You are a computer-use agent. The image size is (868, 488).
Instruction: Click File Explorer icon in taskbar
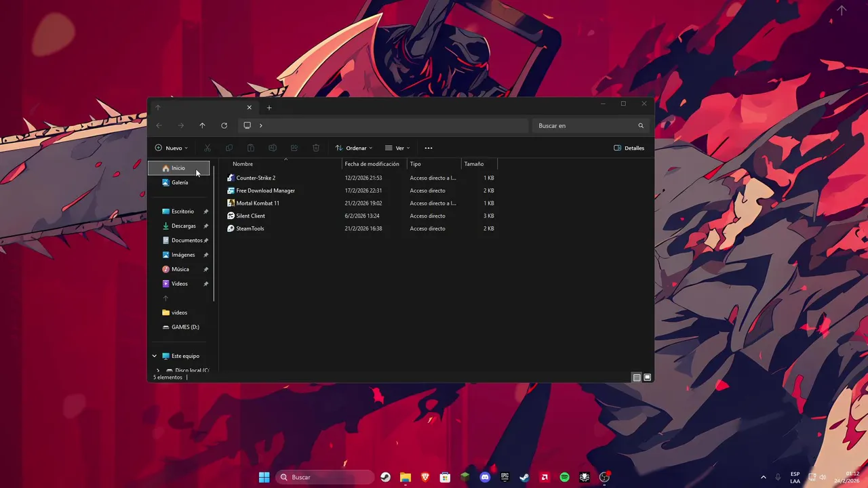point(405,477)
